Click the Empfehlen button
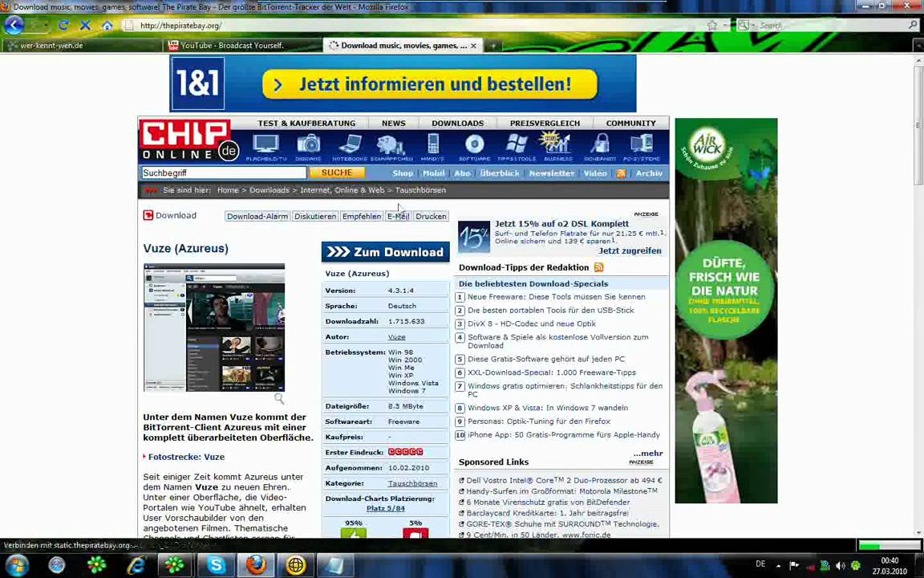This screenshot has height=578, width=924. 361,217
